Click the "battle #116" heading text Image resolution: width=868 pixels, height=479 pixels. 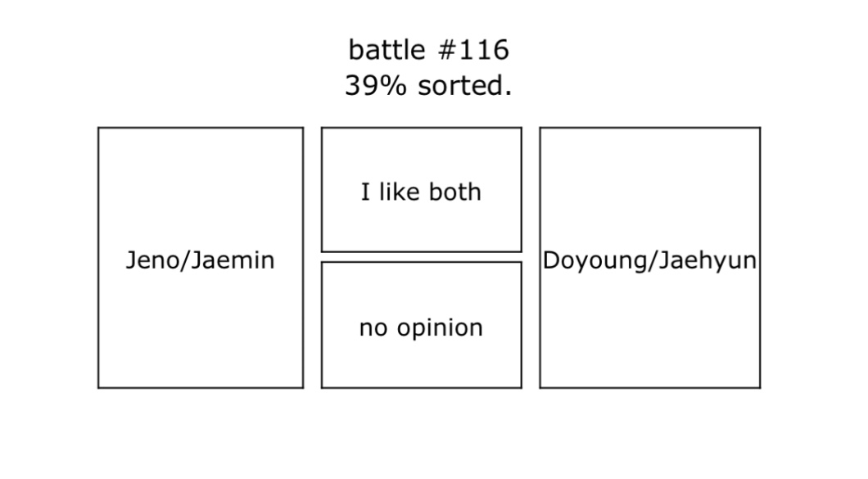click(428, 50)
